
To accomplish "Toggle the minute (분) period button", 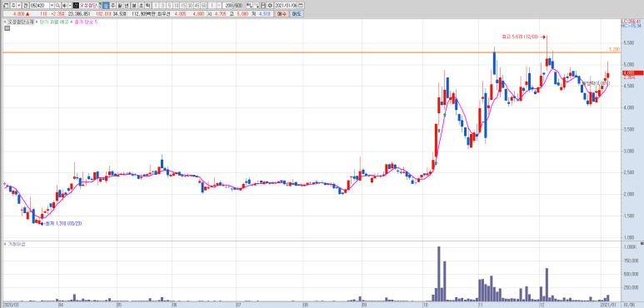I will click(x=134, y=5).
